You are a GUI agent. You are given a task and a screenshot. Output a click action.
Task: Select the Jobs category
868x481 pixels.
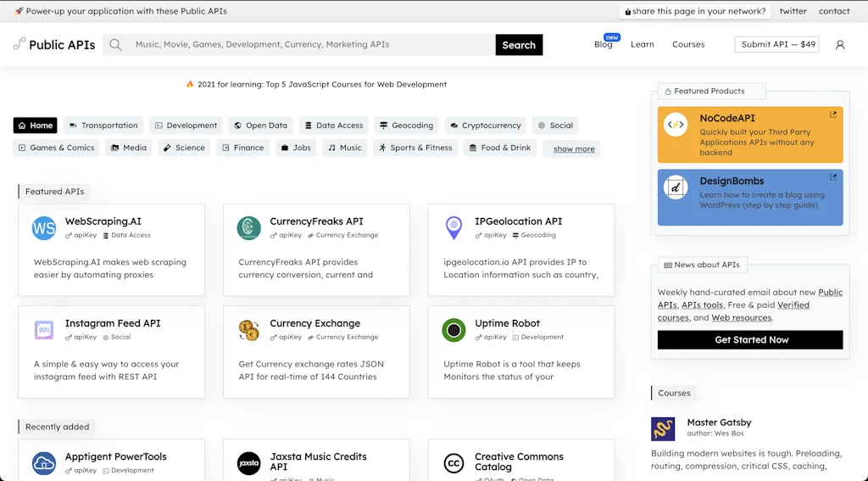(296, 148)
